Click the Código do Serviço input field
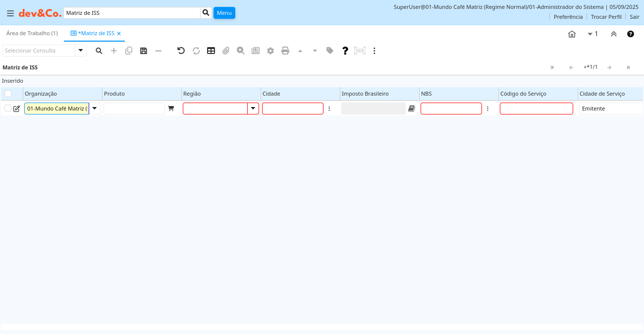Screen dimensions: 644x334 point(536,109)
